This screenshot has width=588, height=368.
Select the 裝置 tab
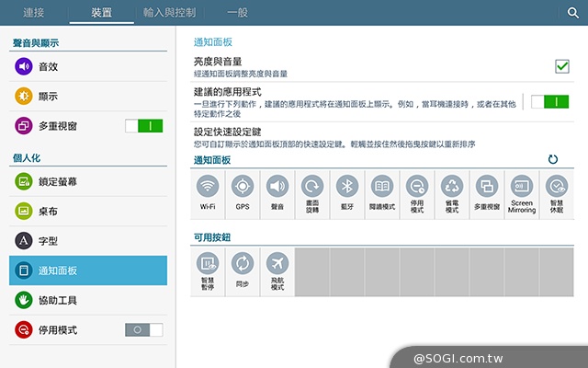[x=102, y=13]
